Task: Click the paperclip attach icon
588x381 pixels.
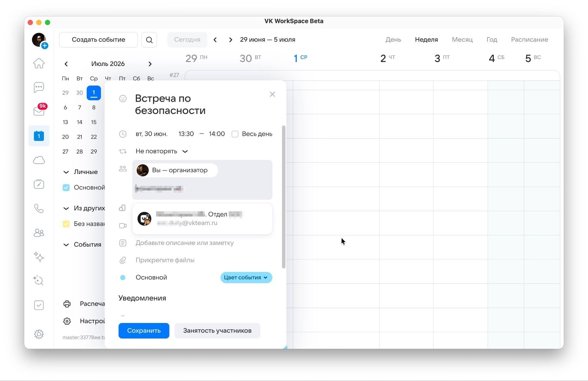Action: 123,260
